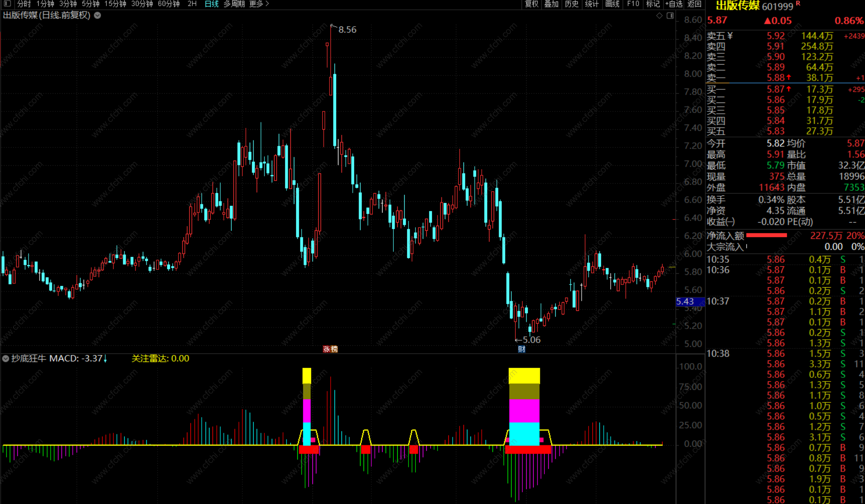Click the 5.43 price label on axis

coord(685,302)
